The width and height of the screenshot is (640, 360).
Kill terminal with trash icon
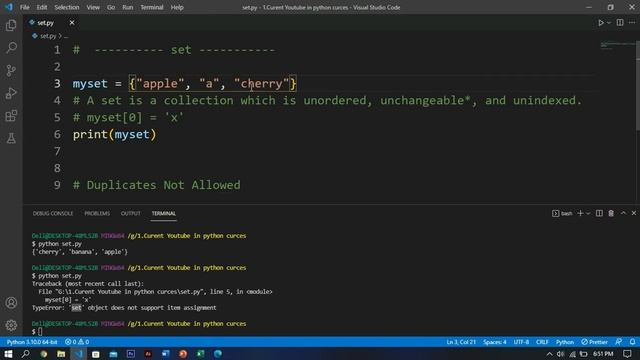[611, 213]
